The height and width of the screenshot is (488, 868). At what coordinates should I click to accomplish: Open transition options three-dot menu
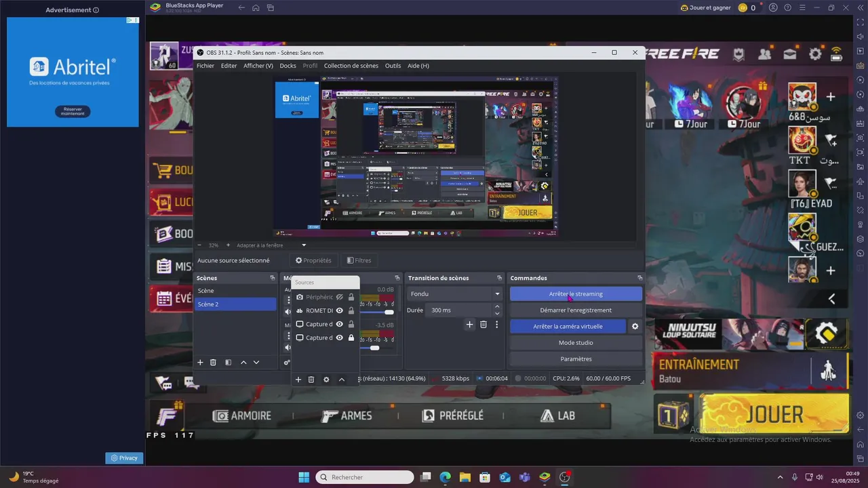496,325
